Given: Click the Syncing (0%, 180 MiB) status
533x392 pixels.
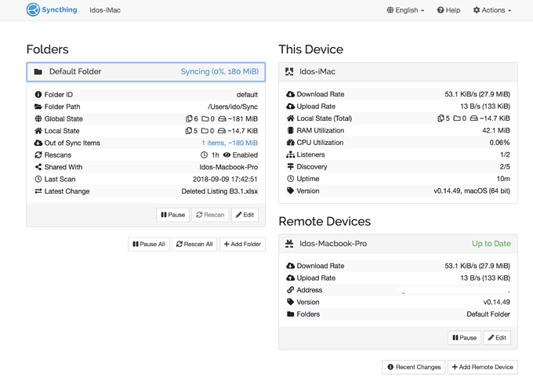Looking at the screenshot, I should (x=219, y=72).
